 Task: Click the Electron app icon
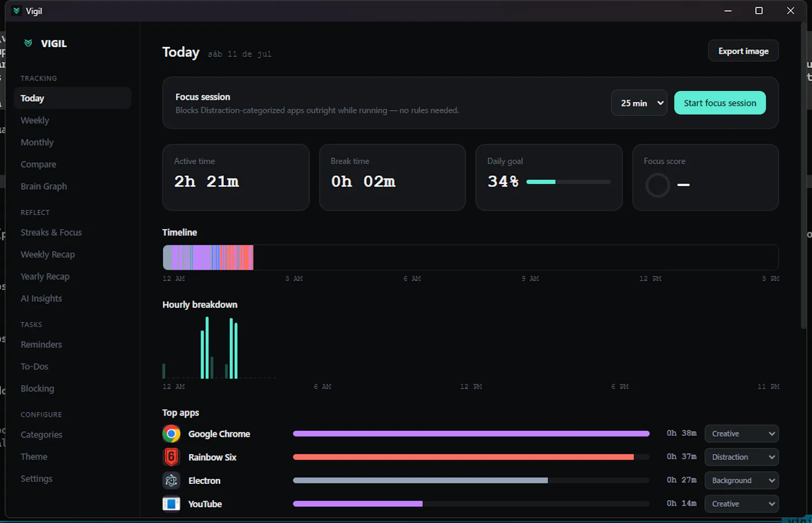click(x=172, y=480)
